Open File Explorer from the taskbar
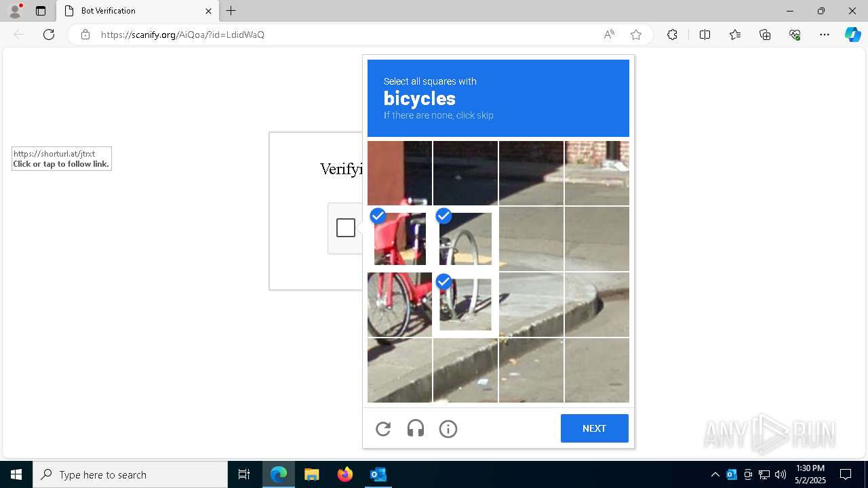This screenshot has height=488, width=868. point(312,474)
